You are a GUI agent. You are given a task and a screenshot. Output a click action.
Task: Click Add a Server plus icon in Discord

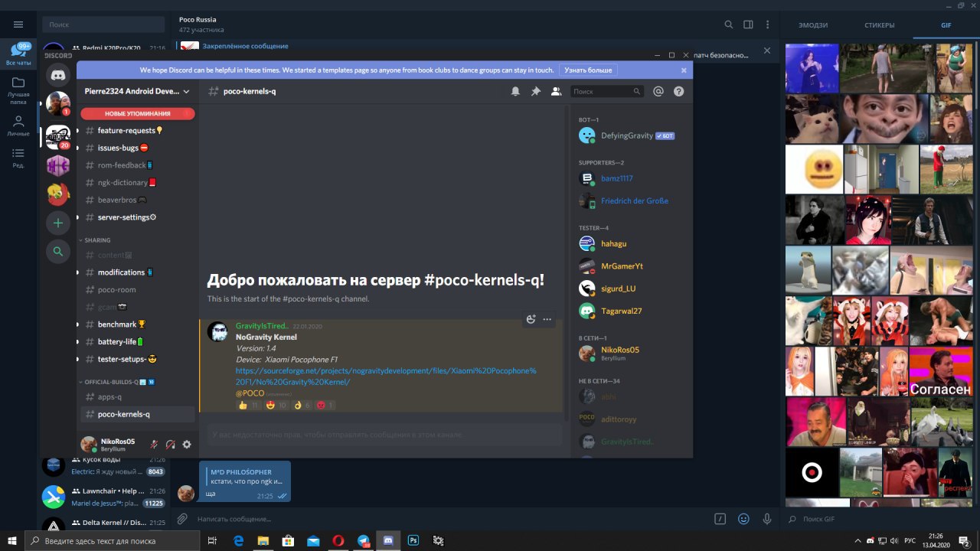click(x=58, y=223)
